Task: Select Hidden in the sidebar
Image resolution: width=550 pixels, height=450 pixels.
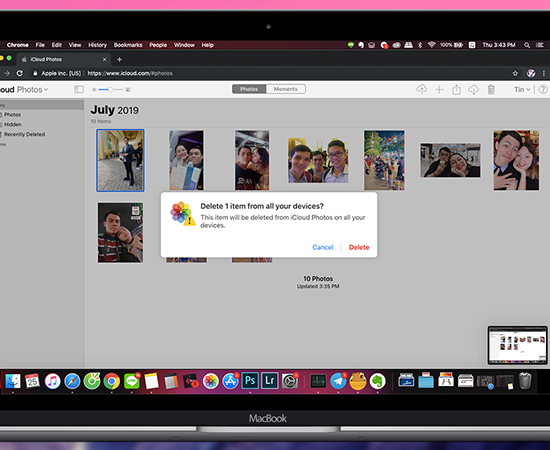Action: point(13,125)
